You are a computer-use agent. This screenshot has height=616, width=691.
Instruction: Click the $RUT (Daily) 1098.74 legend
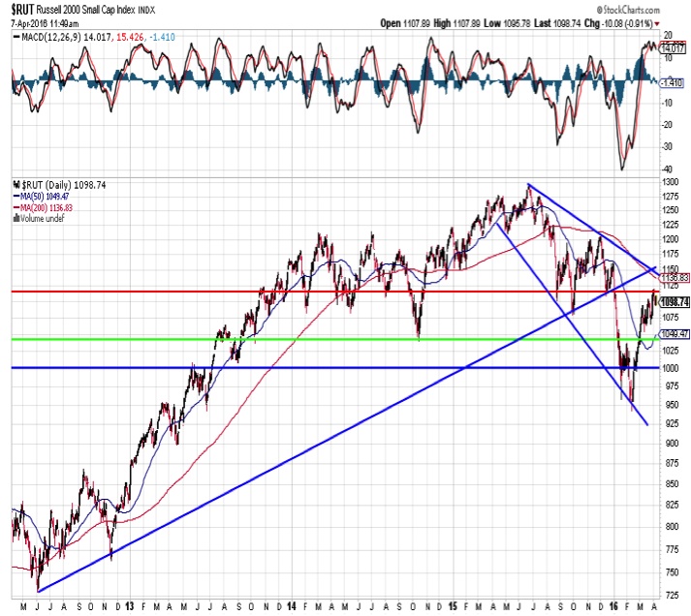click(x=63, y=185)
